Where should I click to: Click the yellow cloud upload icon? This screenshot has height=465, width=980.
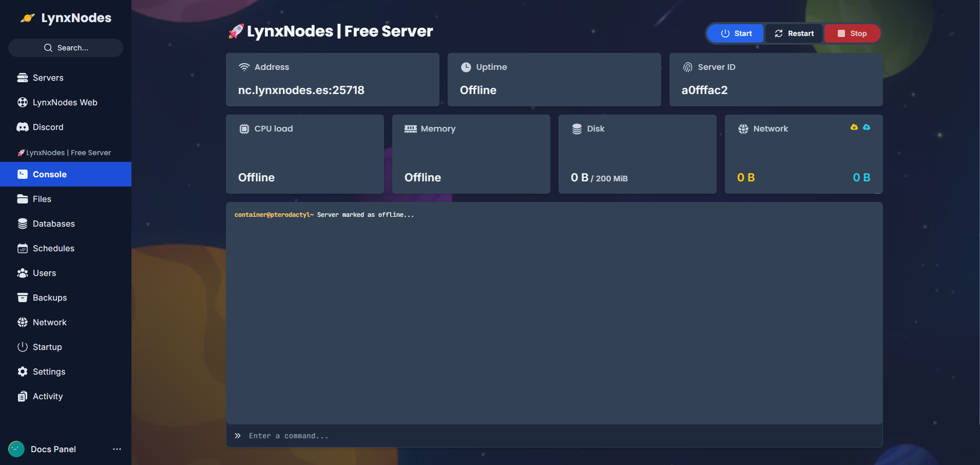click(x=854, y=127)
